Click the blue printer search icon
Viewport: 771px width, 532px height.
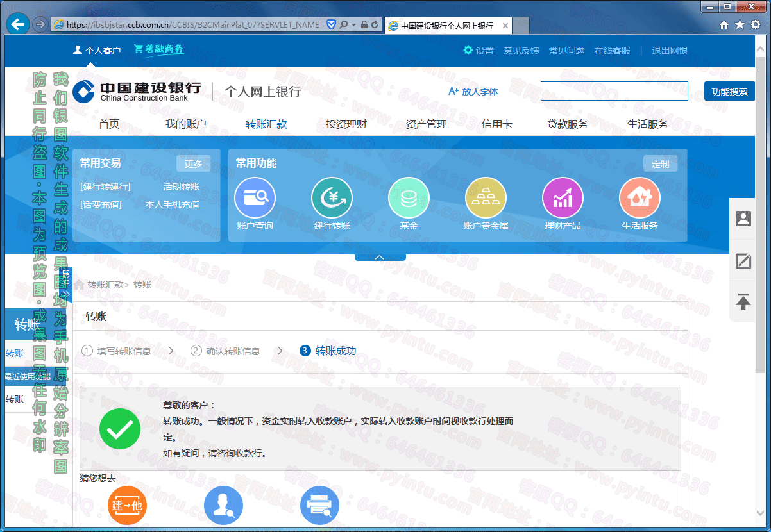click(x=319, y=505)
